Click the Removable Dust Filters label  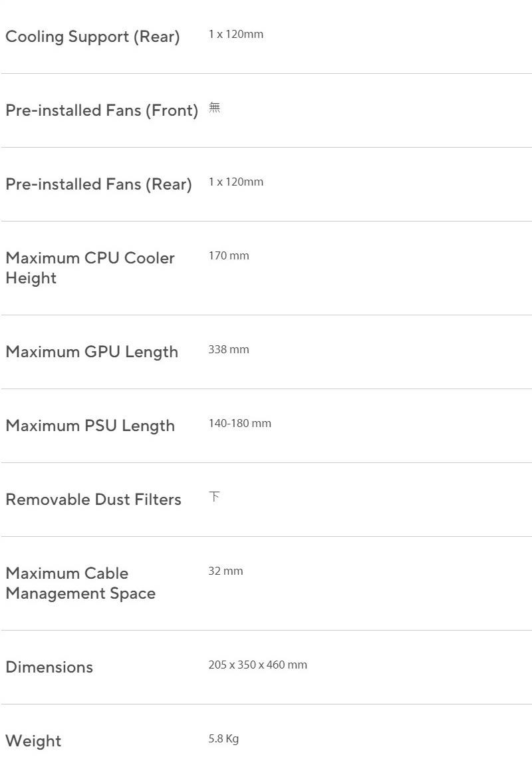[x=93, y=500]
